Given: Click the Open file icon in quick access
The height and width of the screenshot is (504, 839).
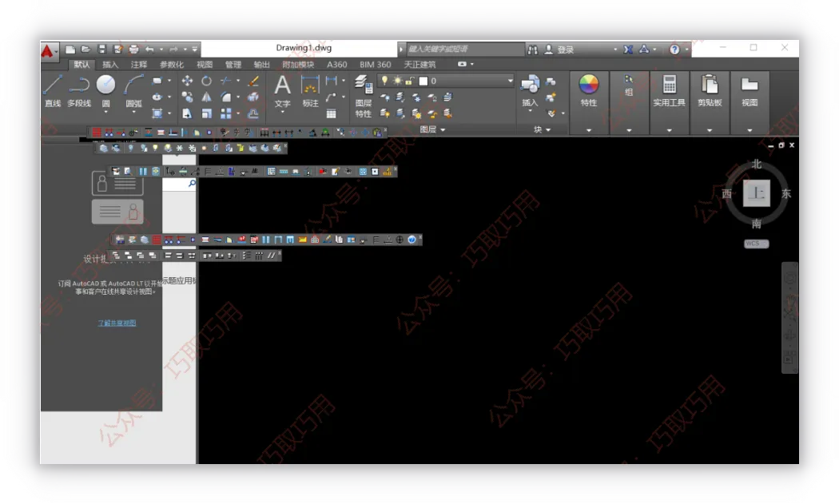Looking at the screenshot, I should tap(85, 50).
